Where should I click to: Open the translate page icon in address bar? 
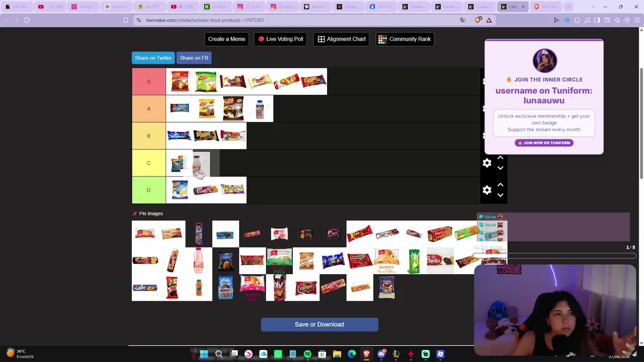pos(463,20)
